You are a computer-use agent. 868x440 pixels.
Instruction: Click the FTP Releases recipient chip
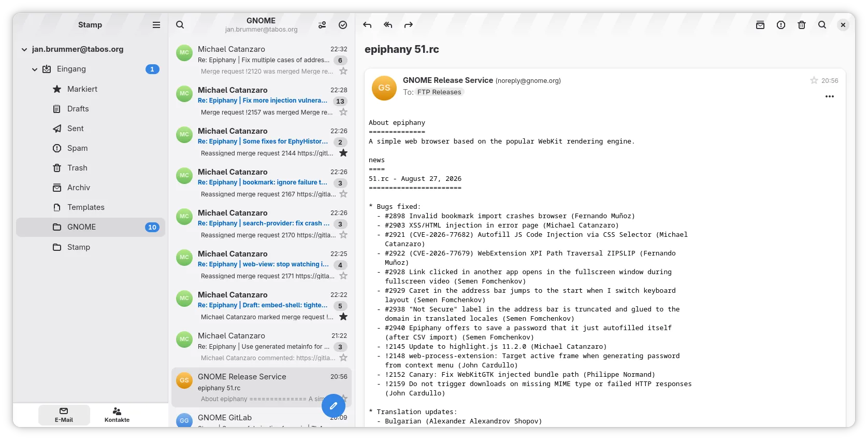coord(439,92)
